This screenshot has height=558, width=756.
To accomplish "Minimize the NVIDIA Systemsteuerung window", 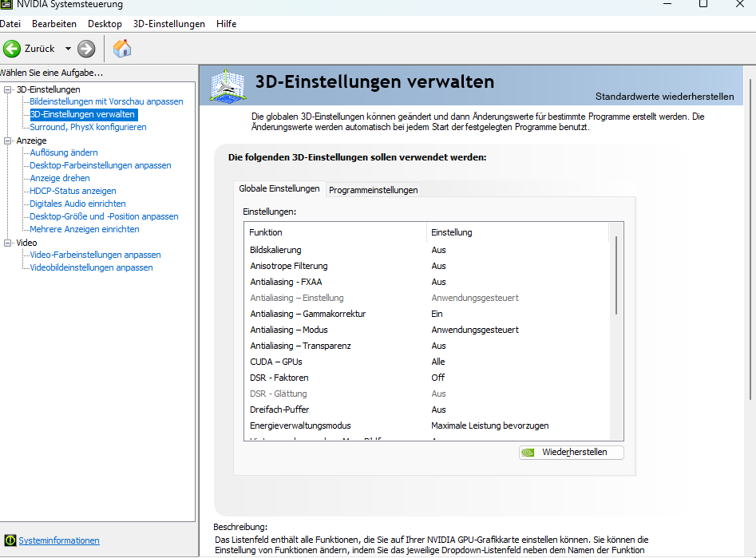I will (x=667, y=4).
